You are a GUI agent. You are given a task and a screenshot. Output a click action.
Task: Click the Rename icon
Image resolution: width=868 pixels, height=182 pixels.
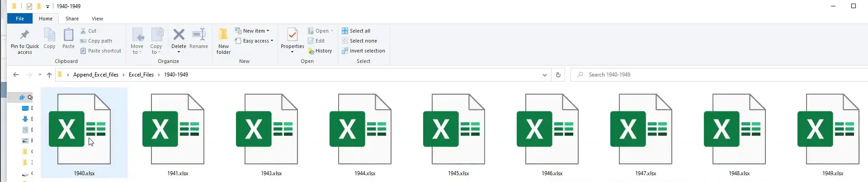[198, 34]
